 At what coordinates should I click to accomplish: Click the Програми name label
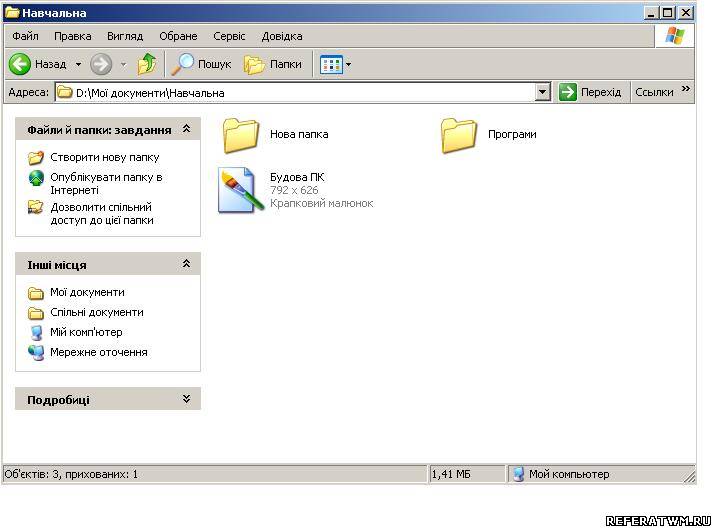[x=512, y=134]
